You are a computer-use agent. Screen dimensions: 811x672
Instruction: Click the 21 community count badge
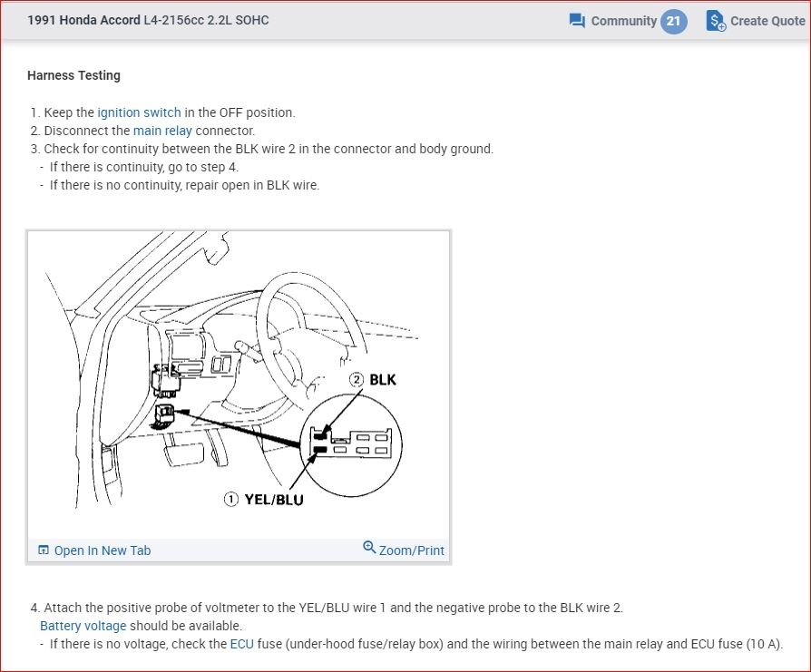[673, 21]
